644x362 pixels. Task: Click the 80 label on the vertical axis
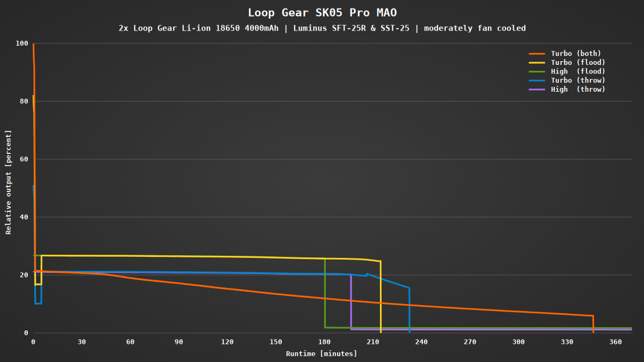coord(24,101)
